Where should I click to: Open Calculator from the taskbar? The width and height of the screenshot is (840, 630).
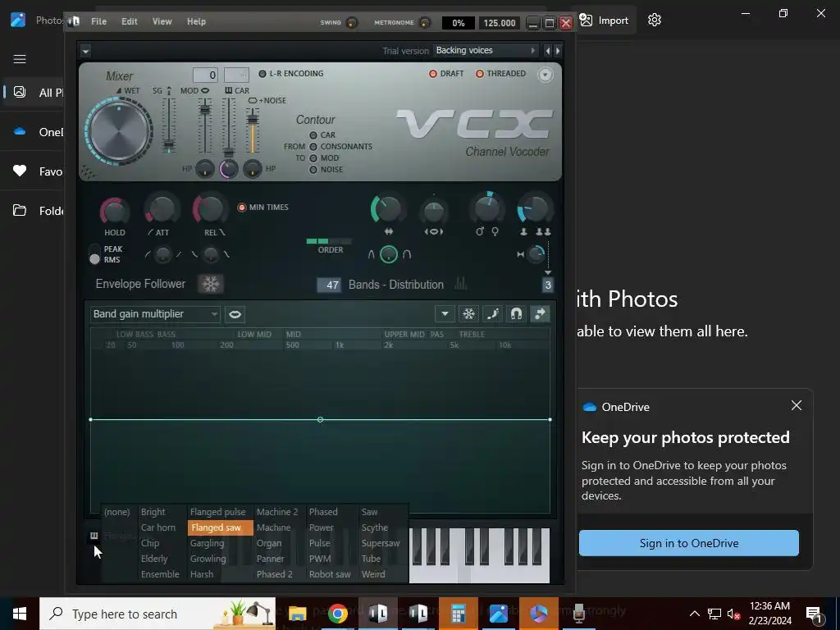point(458,614)
